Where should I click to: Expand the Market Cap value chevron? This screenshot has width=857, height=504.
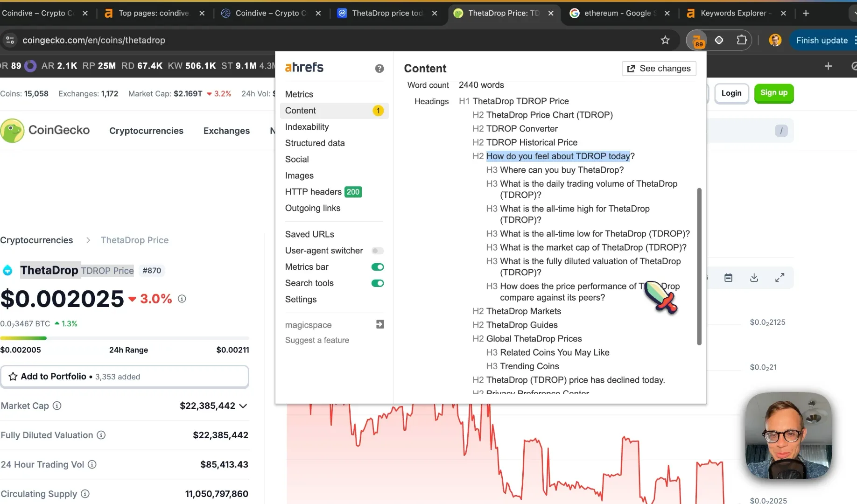pos(243,406)
